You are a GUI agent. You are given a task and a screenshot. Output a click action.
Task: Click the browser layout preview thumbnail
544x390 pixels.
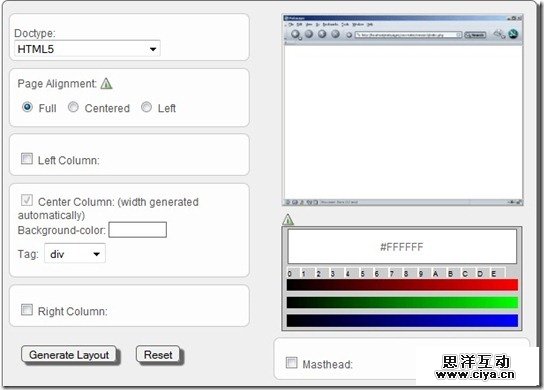[x=403, y=110]
